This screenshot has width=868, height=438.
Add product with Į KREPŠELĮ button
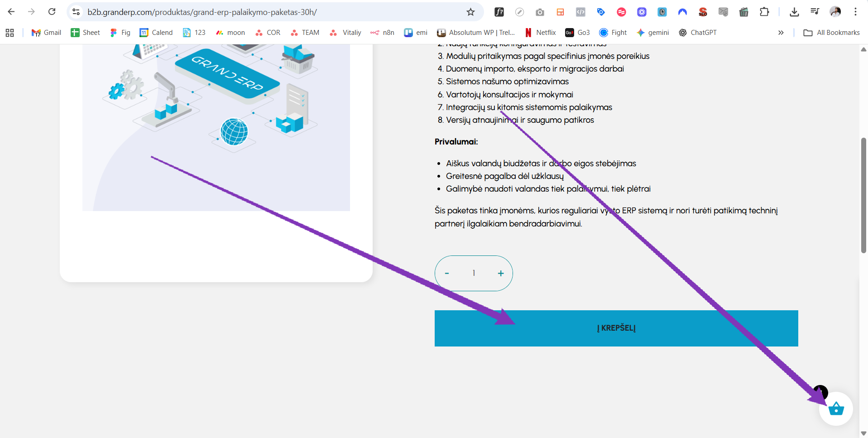coord(616,328)
